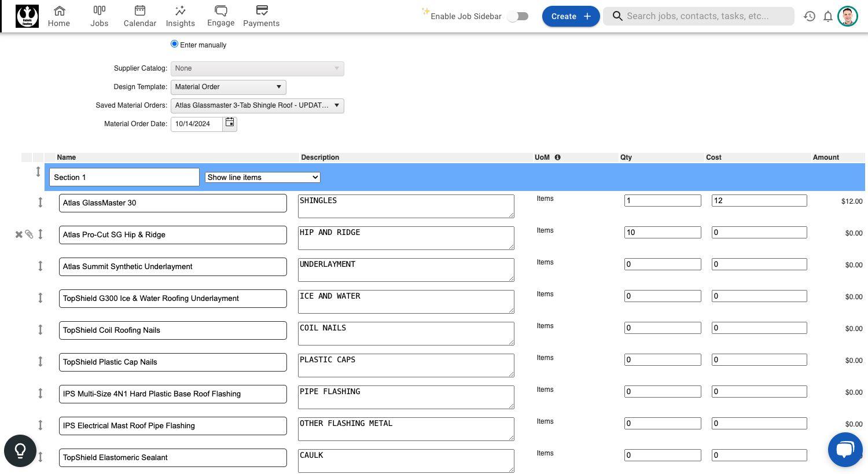Click the Amount column header
The image size is (868, 474).
click(x=826, y=157)
